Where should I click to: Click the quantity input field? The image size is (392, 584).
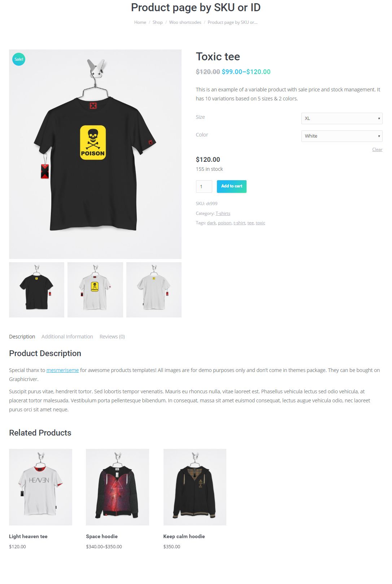point(204,186)
